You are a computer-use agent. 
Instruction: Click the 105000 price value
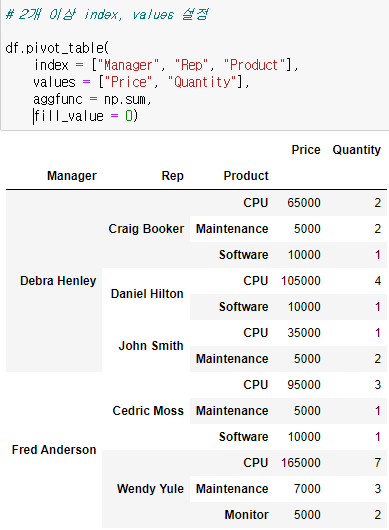pos(301,281)
